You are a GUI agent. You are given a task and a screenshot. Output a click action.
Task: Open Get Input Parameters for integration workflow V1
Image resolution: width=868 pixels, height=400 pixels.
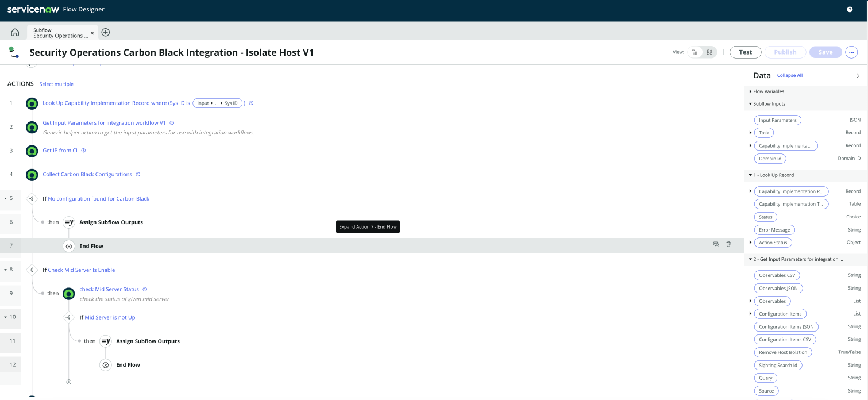(104, 122)
